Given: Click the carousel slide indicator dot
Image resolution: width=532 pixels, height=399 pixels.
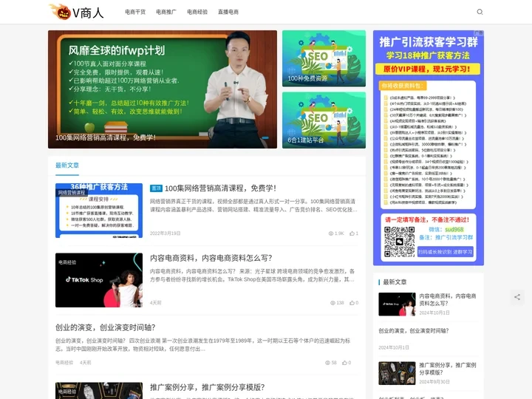Looking at the screenshot, I should 265,137.
